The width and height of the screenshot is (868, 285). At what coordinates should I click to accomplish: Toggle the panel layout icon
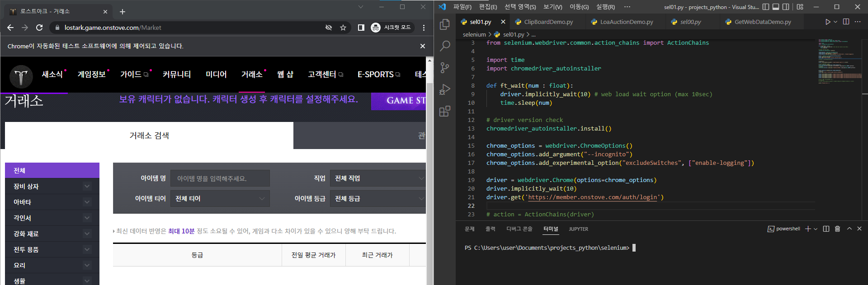[776, 7]
